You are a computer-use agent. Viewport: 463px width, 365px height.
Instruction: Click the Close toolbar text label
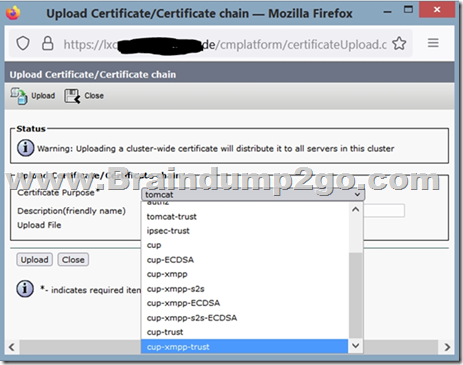(x=94, y=96)
